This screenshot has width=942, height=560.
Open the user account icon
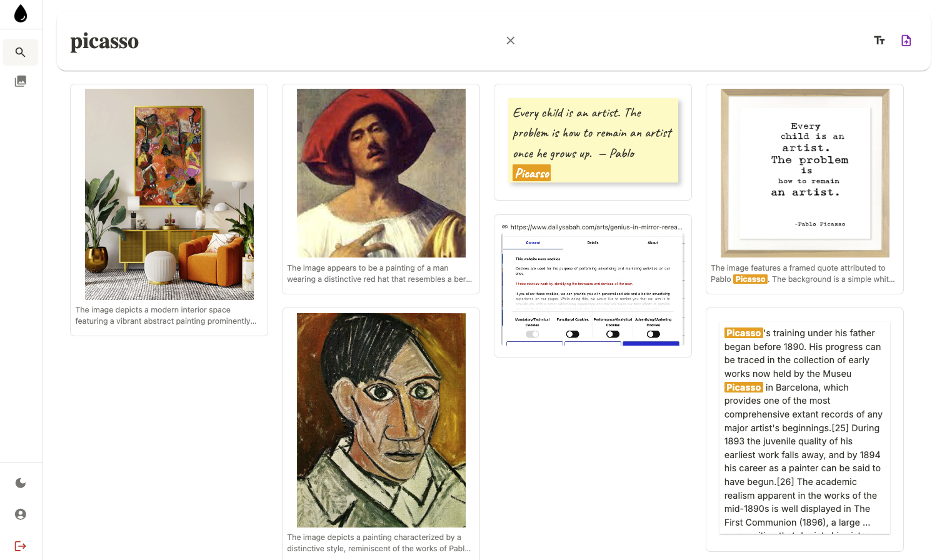point(21,514)
